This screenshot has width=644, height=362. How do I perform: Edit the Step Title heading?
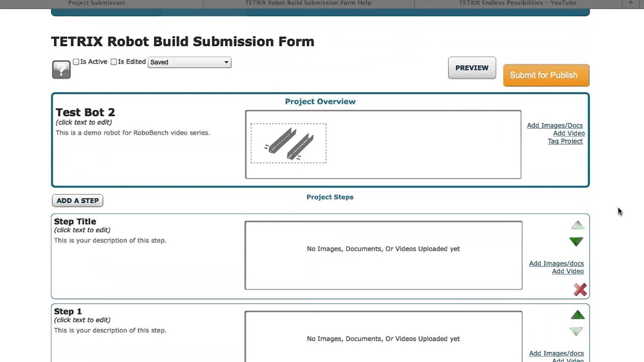click(x=75, y=221)
